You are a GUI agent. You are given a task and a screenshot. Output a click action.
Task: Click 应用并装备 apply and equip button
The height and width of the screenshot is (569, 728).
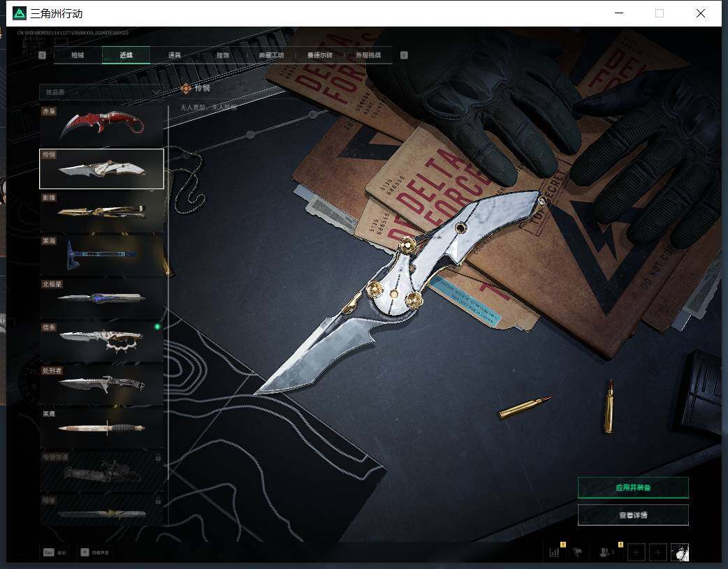point(633,487)
